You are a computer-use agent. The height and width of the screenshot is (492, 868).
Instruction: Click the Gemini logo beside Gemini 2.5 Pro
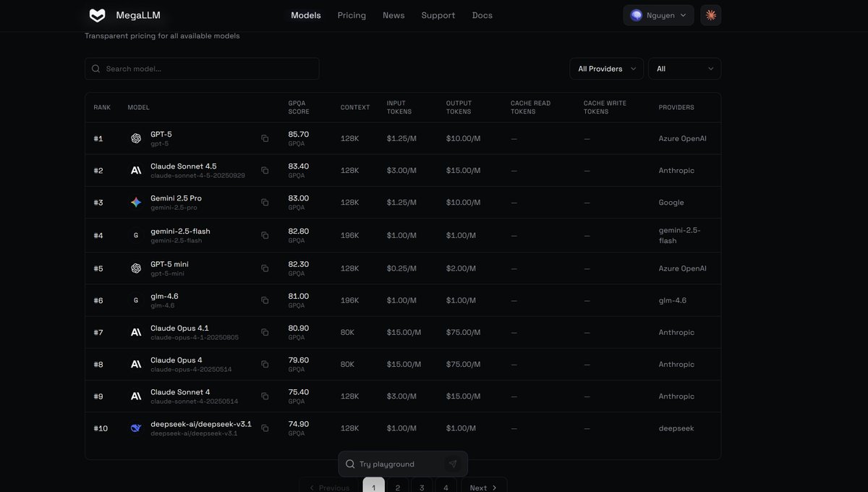pos(136,202)
